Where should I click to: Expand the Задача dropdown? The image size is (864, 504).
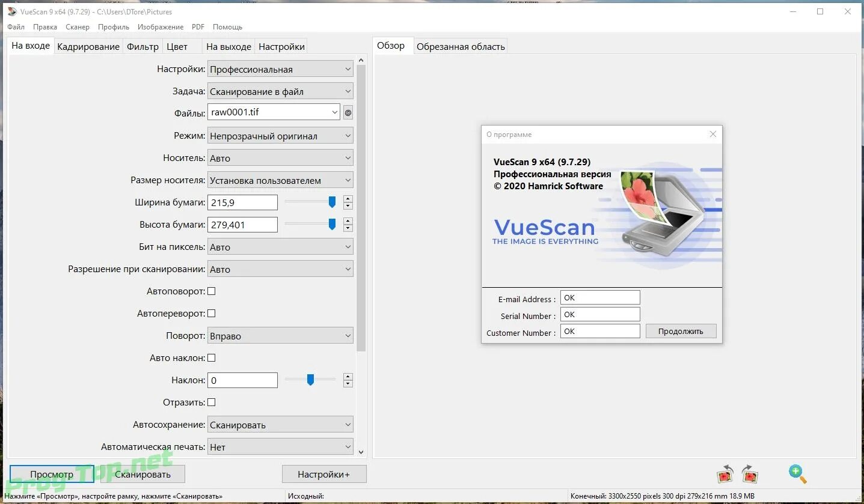coord(280,91)
